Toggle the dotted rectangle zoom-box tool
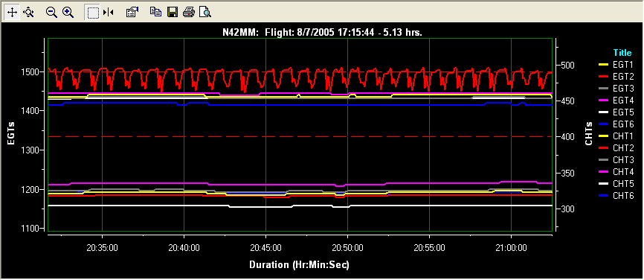The height and width of the screenshot is (280, 644). 93,13
